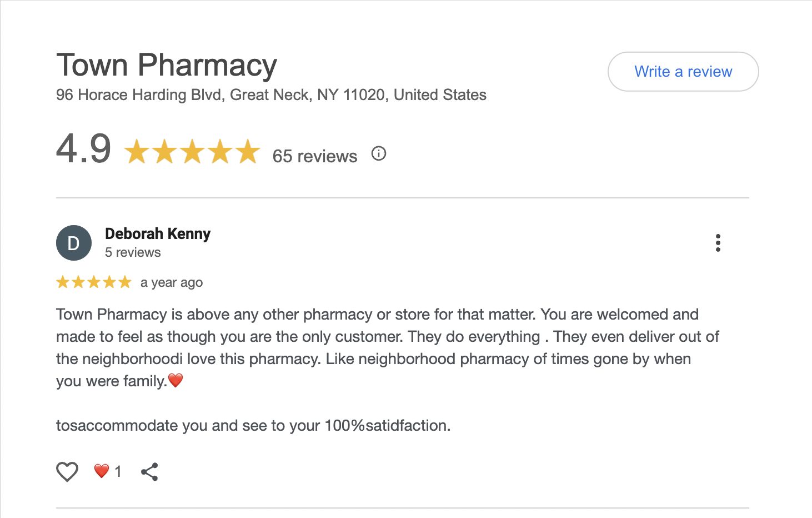Image resolution: width=812 pixels, height=518 pixels.
Task: Click the fifth large star in overall rating
Action: pos(248,152)
